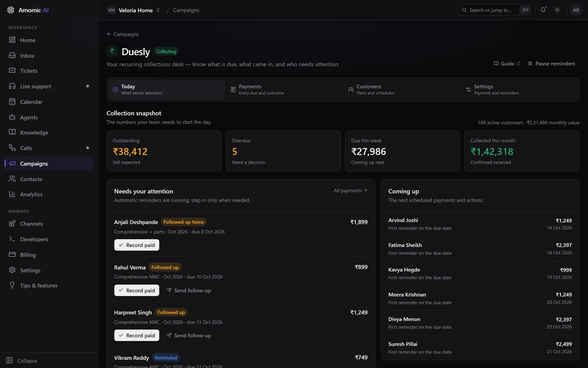Pause reminders for Duesly
The height and width of the screenshot is (368, 588).
tap(552, 64)
